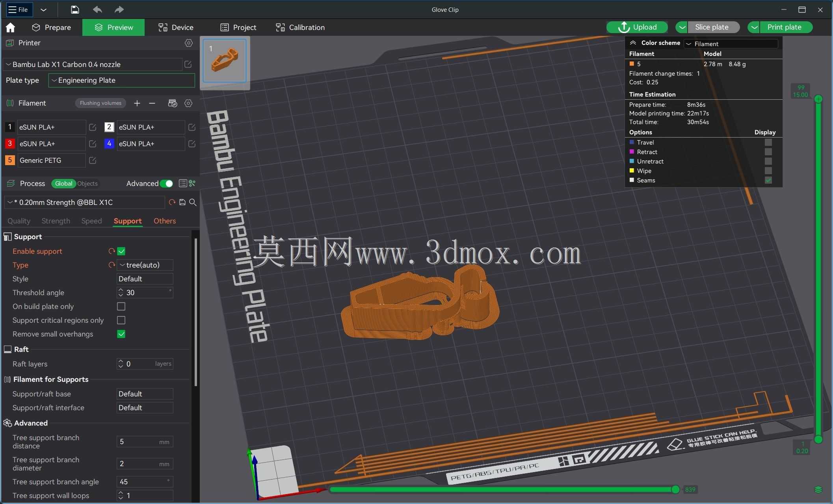This screenshot has height=504, width=833.
Task: Click the Print plate button
Action: 786,27
